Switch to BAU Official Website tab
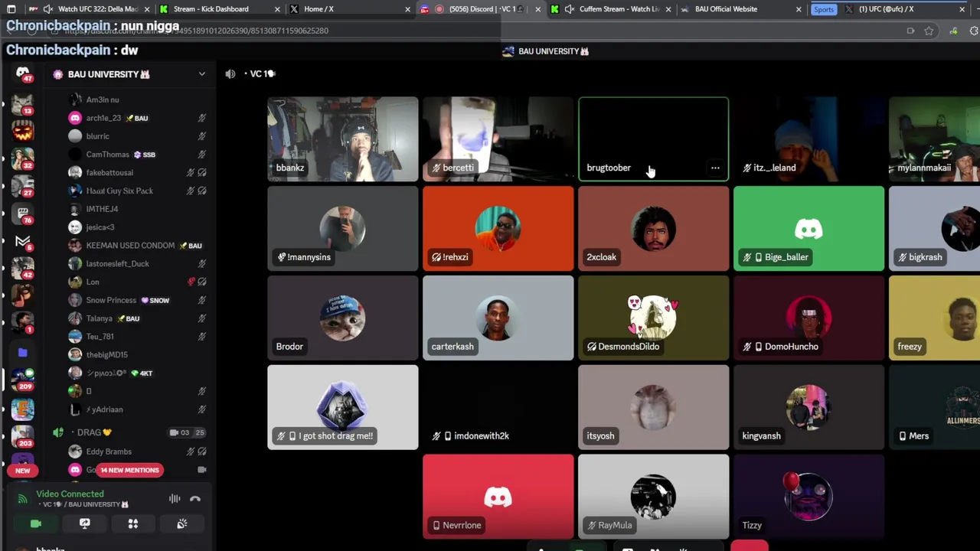The height and width of the screenshot is (551, 980). (x=741, y=9)
